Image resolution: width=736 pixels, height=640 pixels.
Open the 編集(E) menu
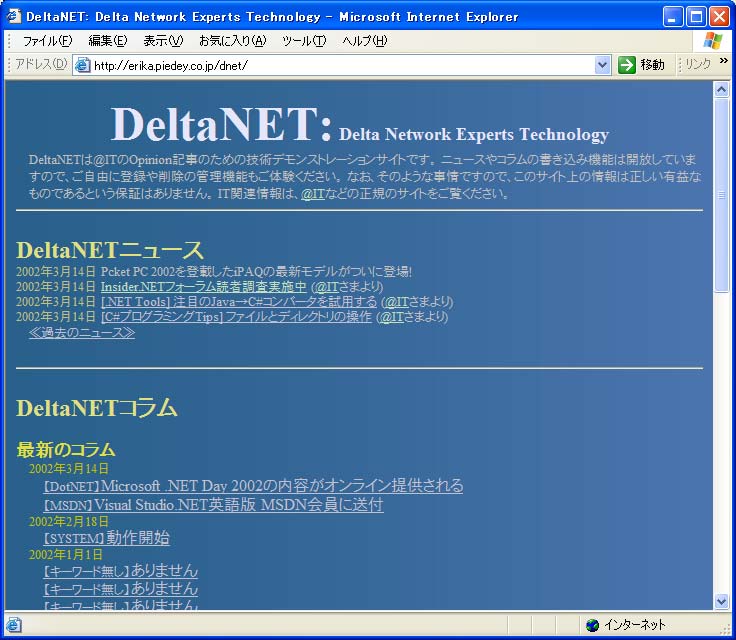point(107,41)
